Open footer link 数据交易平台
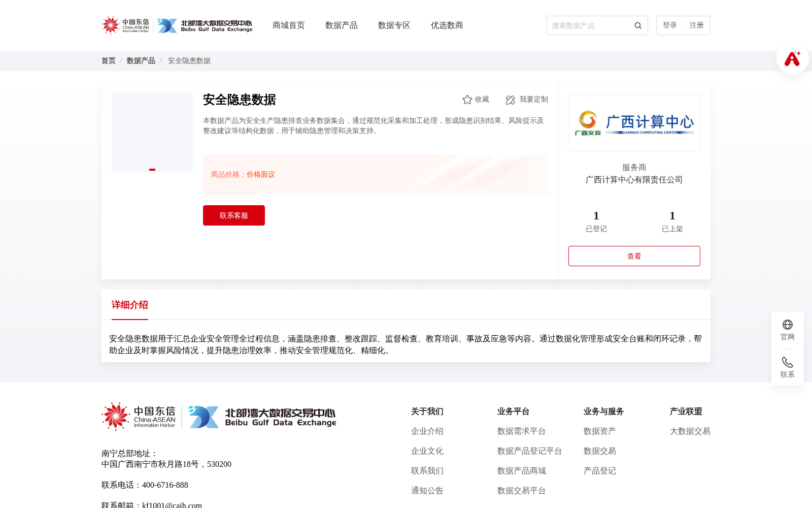This screenshot has width=812, height=508. (522, 491)
